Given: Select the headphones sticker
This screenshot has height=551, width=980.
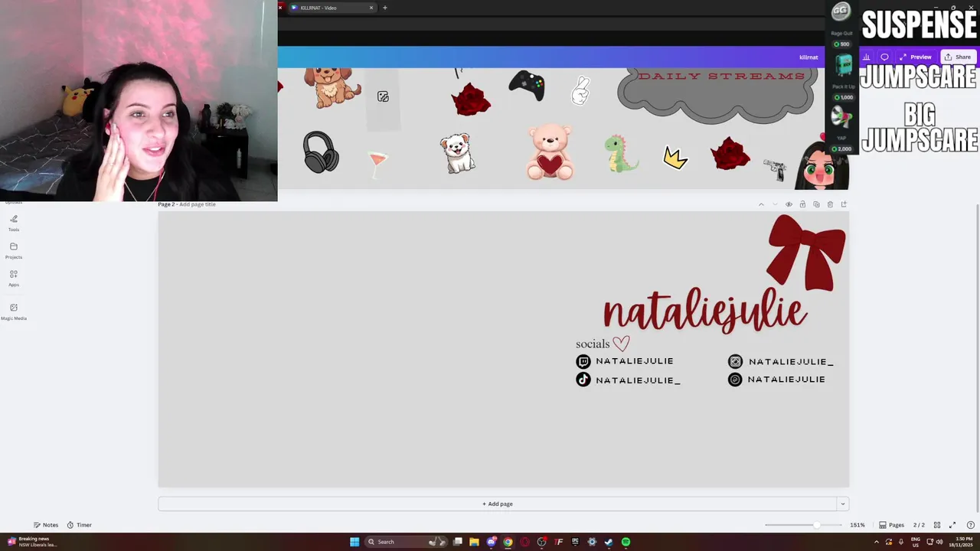Looking at the screenshot, I should click(x=321, y=152).
